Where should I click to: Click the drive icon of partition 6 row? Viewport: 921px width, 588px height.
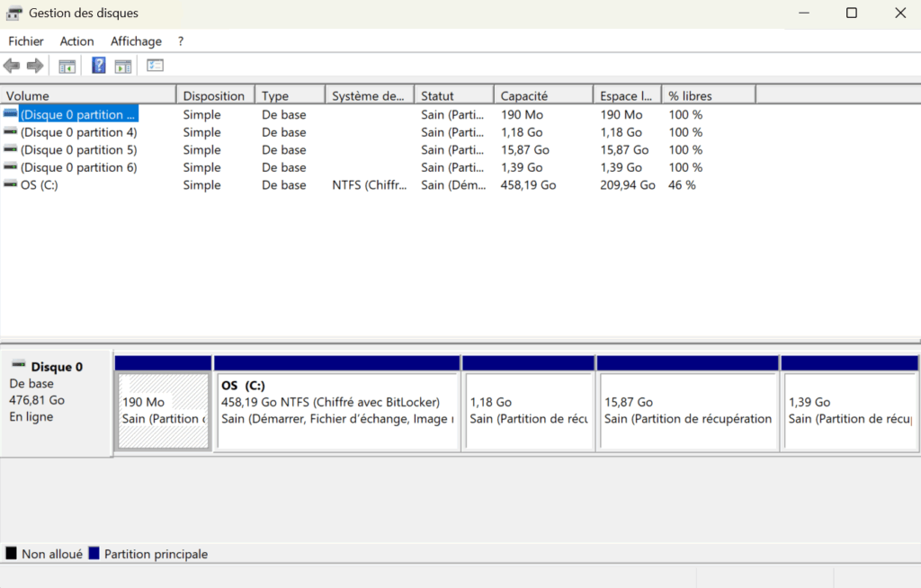click(x=11, y=167)
